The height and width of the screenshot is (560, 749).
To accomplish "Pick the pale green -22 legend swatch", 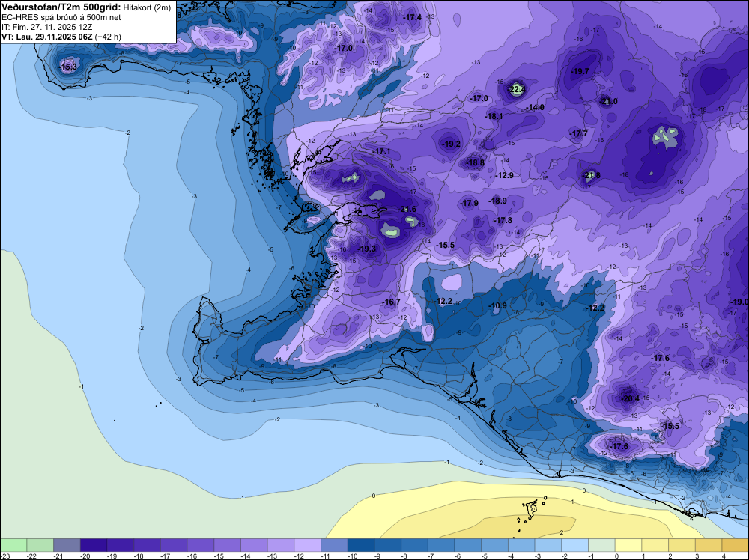I will (40, 545).
